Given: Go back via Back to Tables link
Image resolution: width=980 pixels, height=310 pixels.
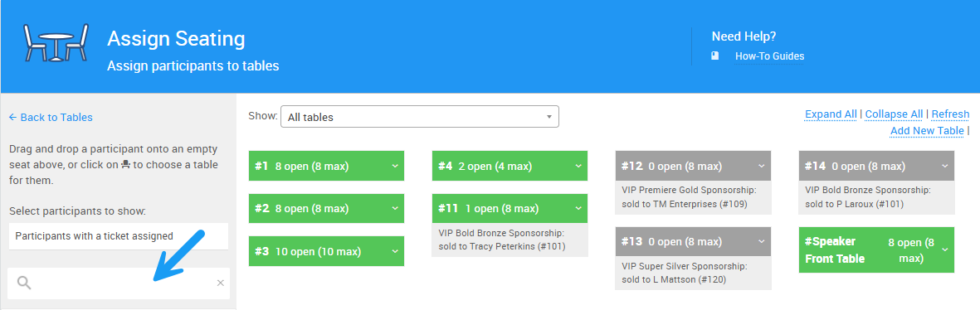Looking at the screenshot, I should 51,117.
